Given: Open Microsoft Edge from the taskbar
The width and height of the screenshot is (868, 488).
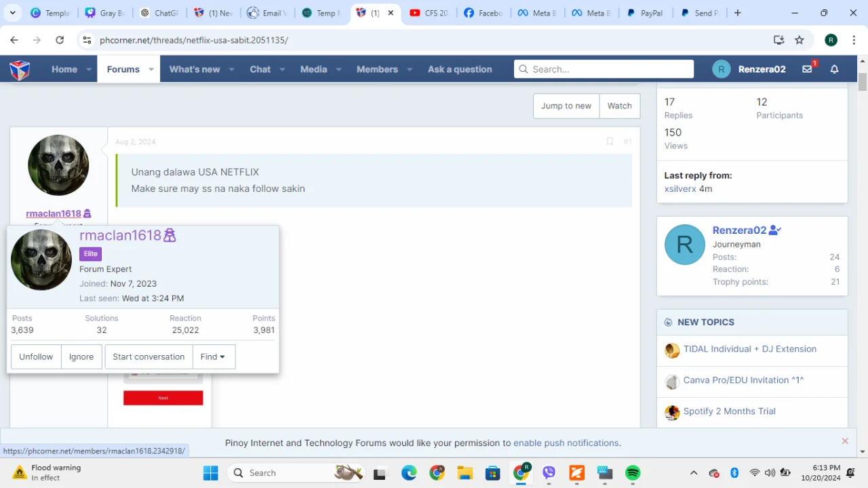Looking at the screenshot, I should tap(409, 473).
